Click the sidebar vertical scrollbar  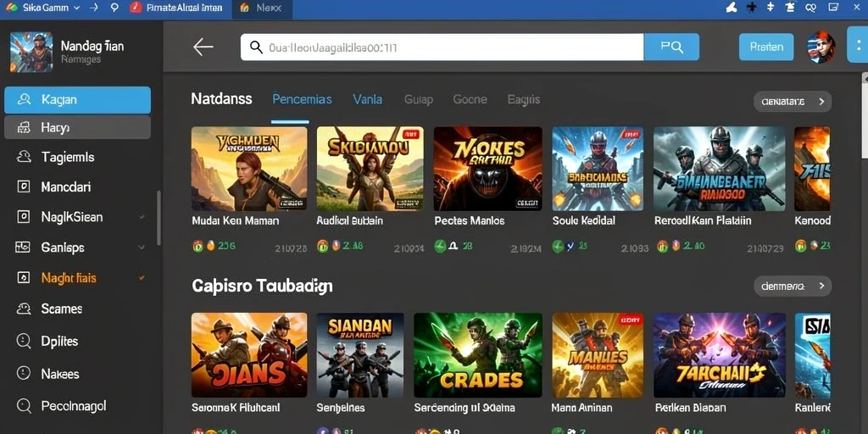(x=159, y=218)
